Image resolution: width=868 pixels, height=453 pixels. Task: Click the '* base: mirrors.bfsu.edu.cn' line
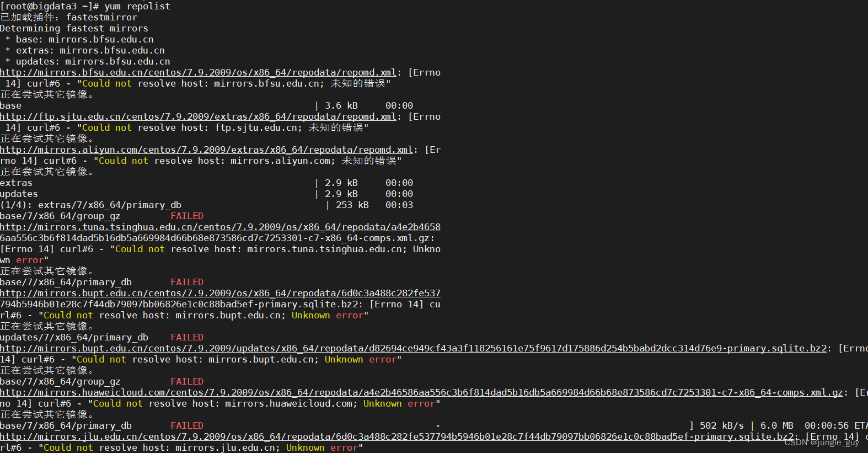(79, 39)
